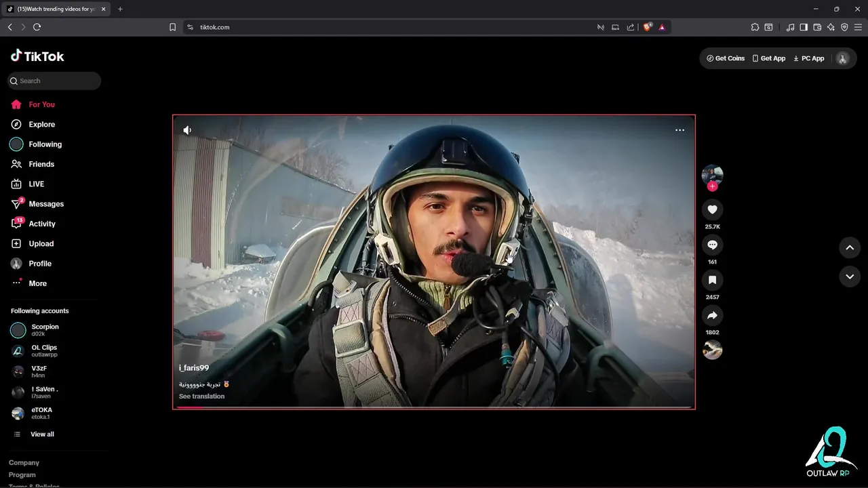The height and width of the screenshot is (488, 868).
Task: Open browser extensions puzzle icon
Action: pos(755,27)
